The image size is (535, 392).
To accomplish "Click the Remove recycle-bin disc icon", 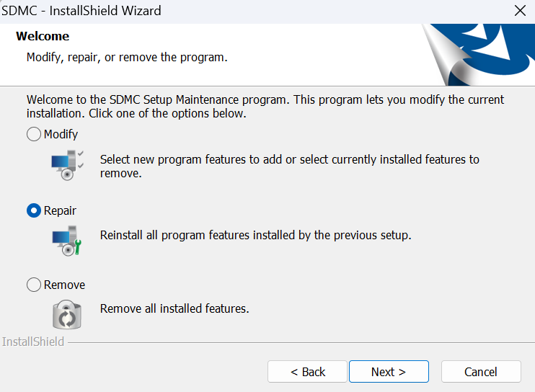I will [x=67, y=314].
